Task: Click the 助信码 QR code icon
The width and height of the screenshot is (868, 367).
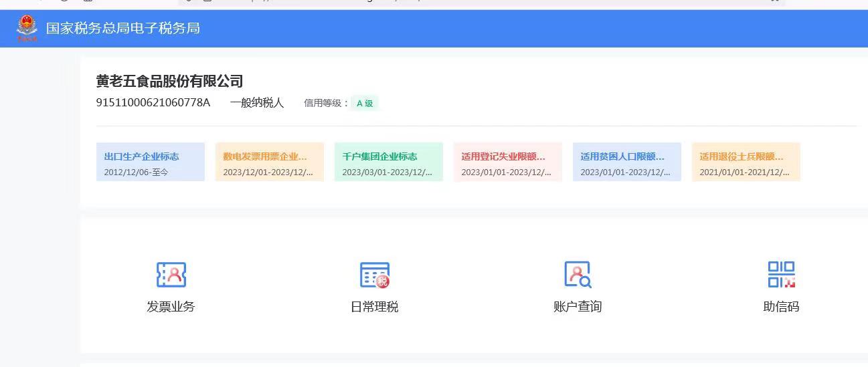Action: tap(781, 275)
